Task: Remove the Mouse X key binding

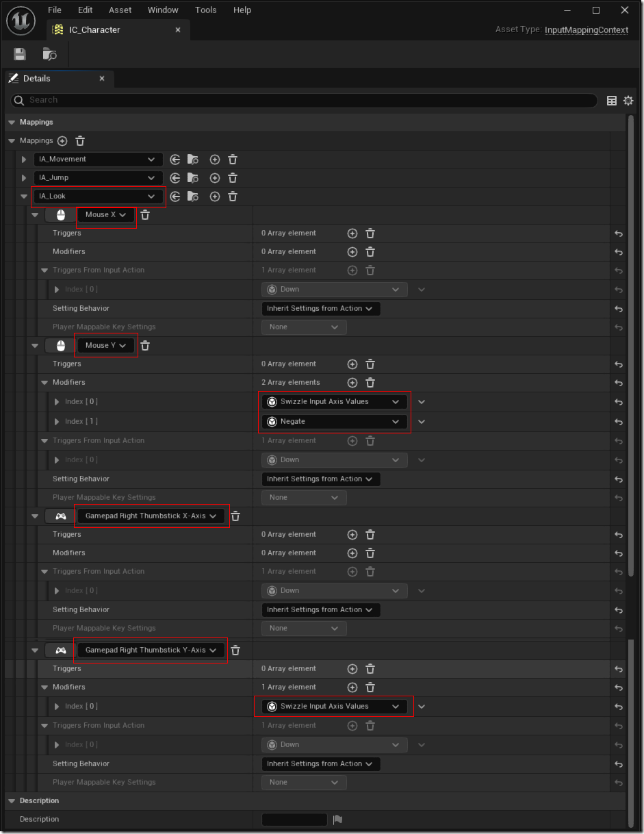Action: click(x=145, y=215)
